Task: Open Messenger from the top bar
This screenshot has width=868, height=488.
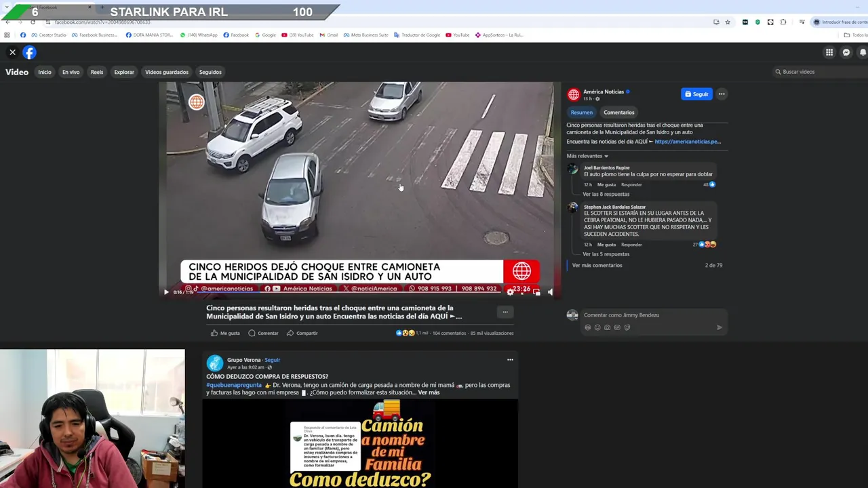Action: [x=846, y=52]
